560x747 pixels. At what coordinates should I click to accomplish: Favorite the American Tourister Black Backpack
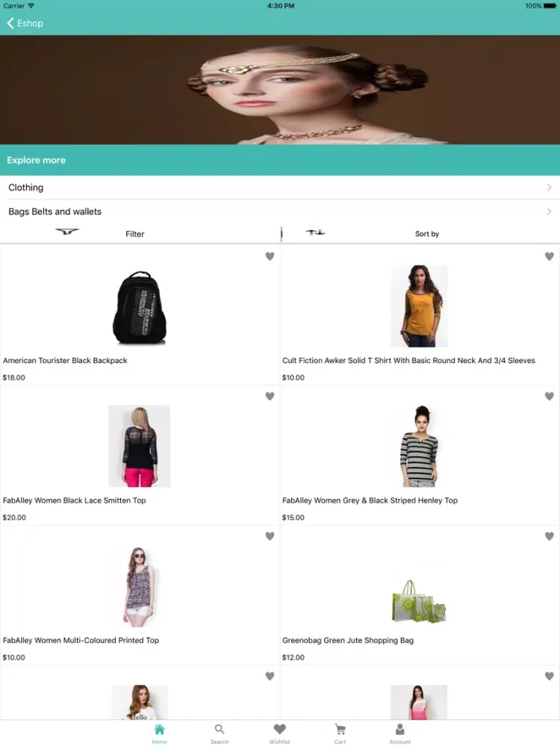tap(270, 256)
